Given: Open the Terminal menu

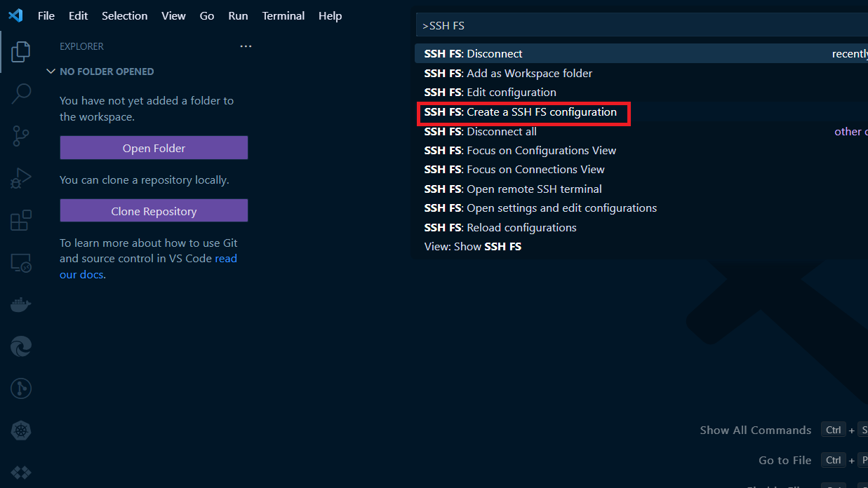Looking at the screenshot, I should coord(283,15).
